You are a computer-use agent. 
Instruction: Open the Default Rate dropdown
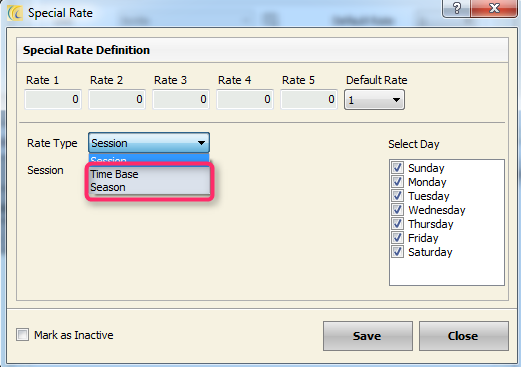pos(374,100)
